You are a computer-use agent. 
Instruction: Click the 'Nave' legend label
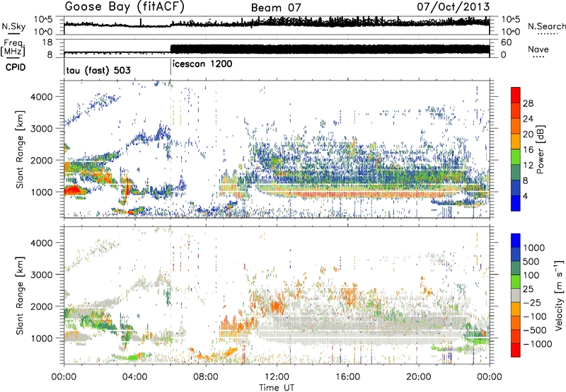click(538, 49)
